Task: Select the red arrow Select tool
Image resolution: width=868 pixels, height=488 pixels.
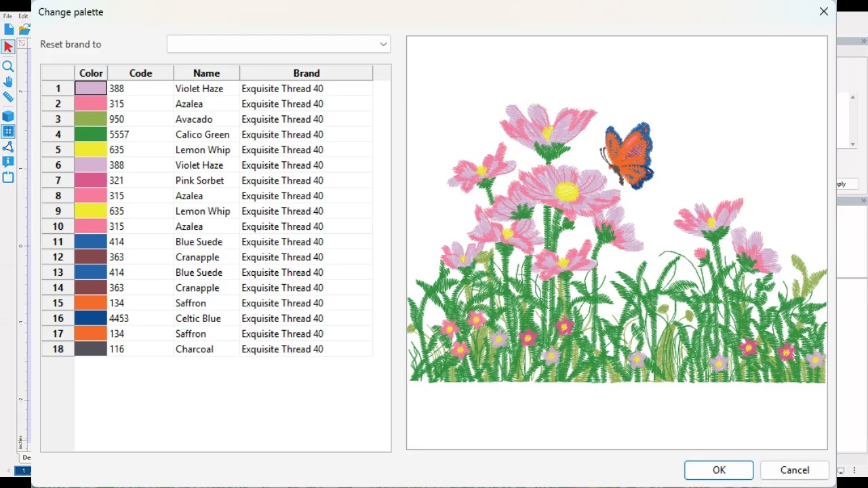Action: pyautogui.click(x=8, y=47)
